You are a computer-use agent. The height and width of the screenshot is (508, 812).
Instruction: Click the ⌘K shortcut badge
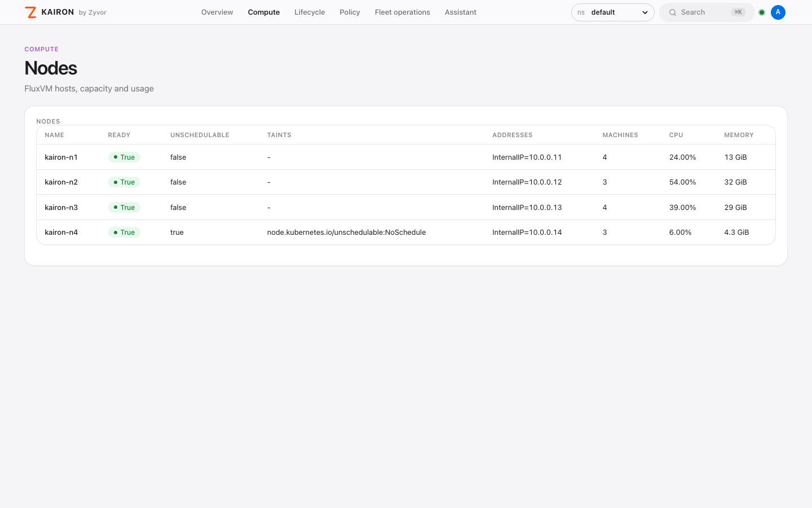(x=738, y=12)
